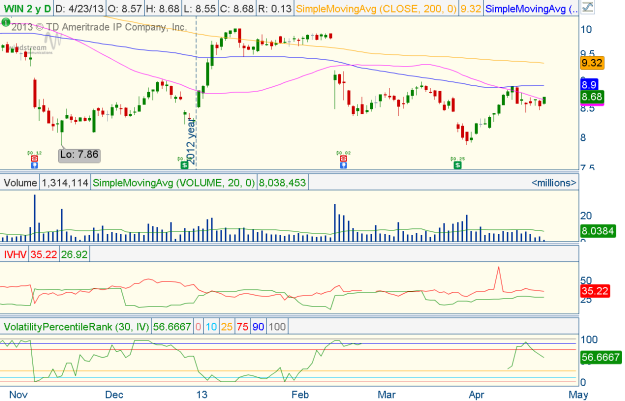Click the orange 9.32 price axis bubble
The image size is (625, 401).
pyautogui.click(x=591, y=62)
